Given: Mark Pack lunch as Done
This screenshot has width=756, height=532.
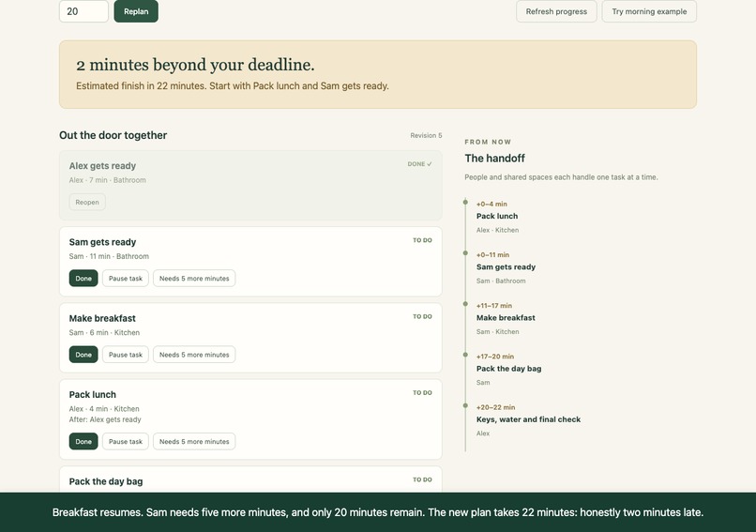Looking at the screenshot, I should click(x=83, y=441).
